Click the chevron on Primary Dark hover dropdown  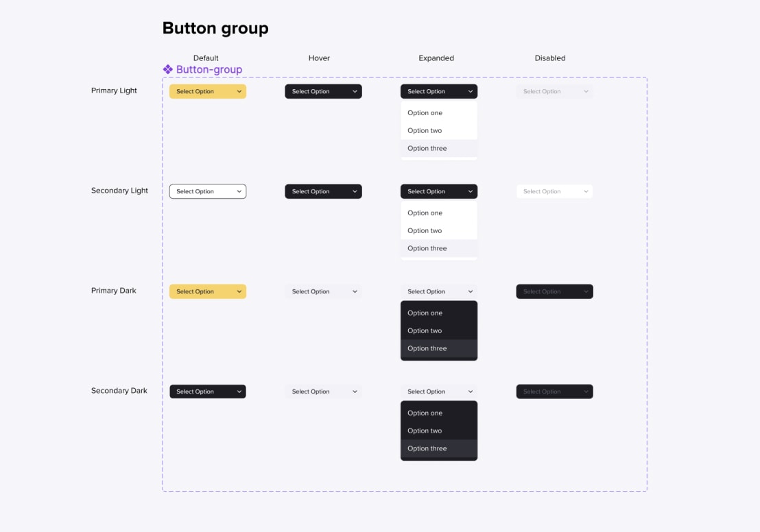(x=355, y=291)
